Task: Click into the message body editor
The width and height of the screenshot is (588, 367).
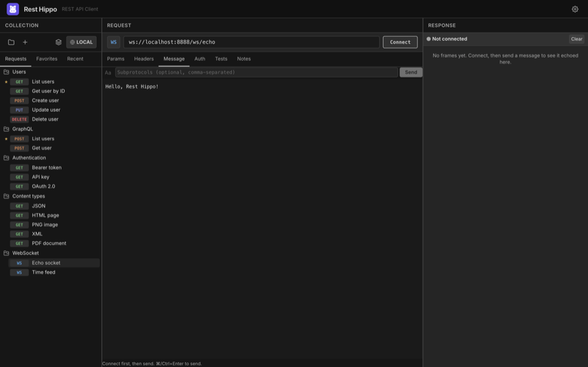Action: coord(262,217)
